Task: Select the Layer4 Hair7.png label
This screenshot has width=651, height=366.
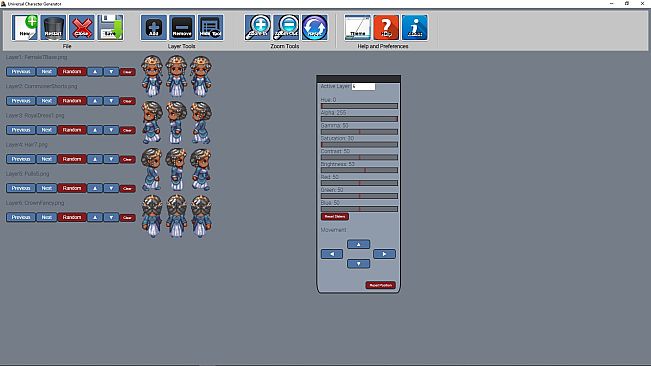Action: [27, 145]
